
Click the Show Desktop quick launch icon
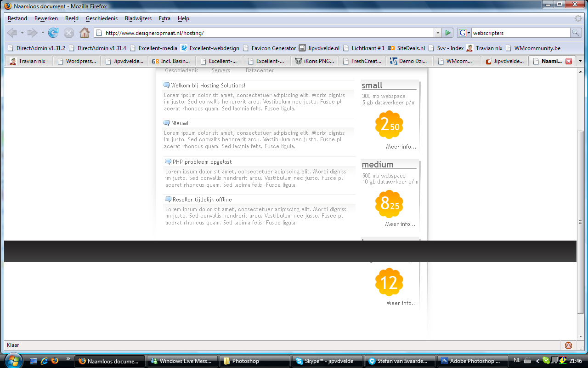point(34,361)
